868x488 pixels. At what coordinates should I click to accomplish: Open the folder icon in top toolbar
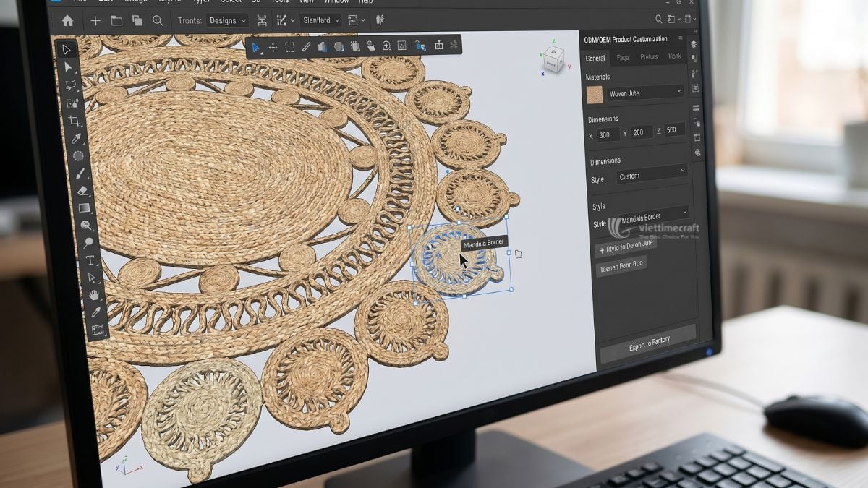[x=116, y=20]
